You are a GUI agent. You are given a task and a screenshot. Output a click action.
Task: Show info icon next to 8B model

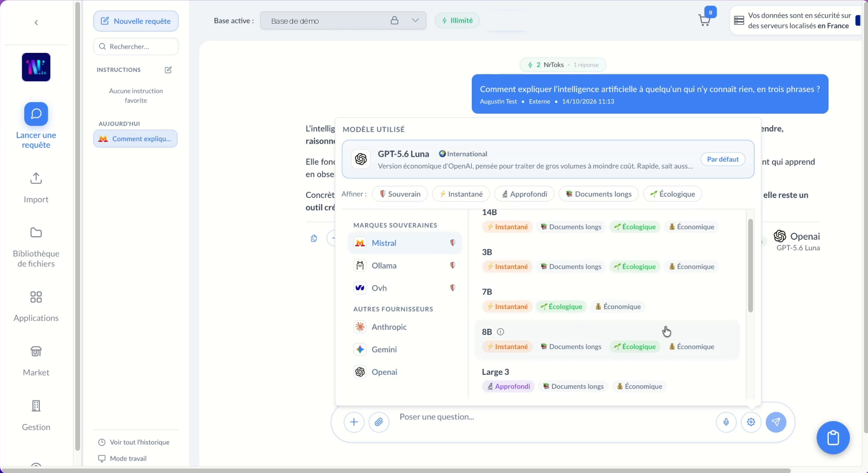point(500,332)
